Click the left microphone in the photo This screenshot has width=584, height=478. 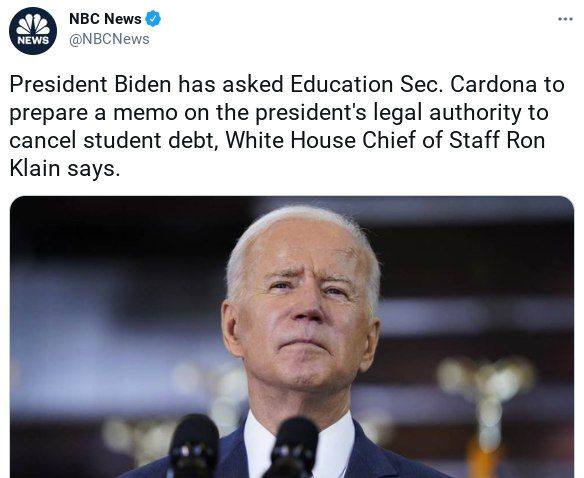pyautogui.click(x=194, y=446)
